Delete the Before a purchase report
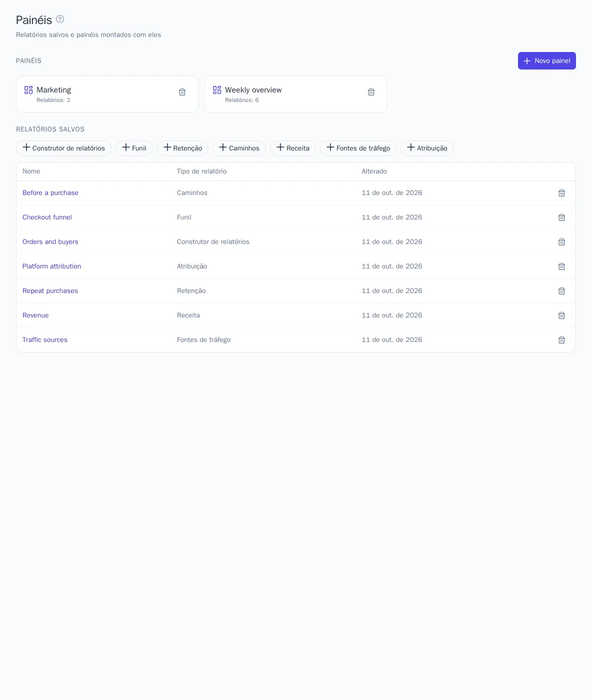592x700 pixels. [561, 193]
